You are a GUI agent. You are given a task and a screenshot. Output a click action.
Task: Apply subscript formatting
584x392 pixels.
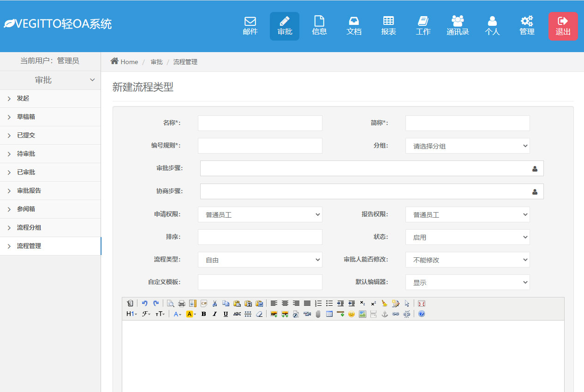[x=363, y=303]
